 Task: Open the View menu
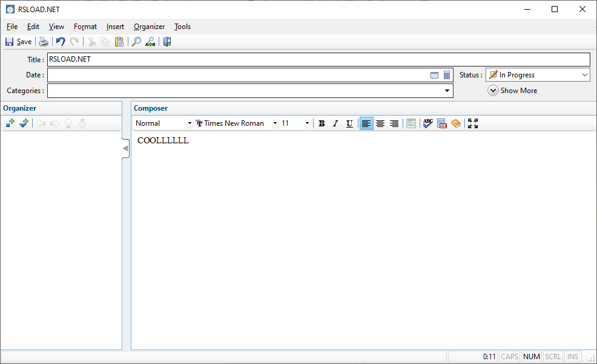56,27
